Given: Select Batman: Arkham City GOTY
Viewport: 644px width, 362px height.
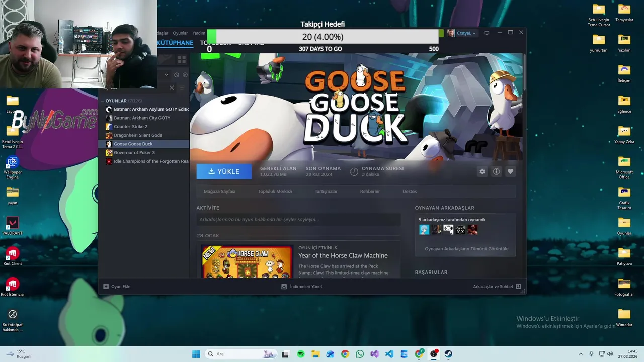Looking at the screenshot, I should [144, 118].
